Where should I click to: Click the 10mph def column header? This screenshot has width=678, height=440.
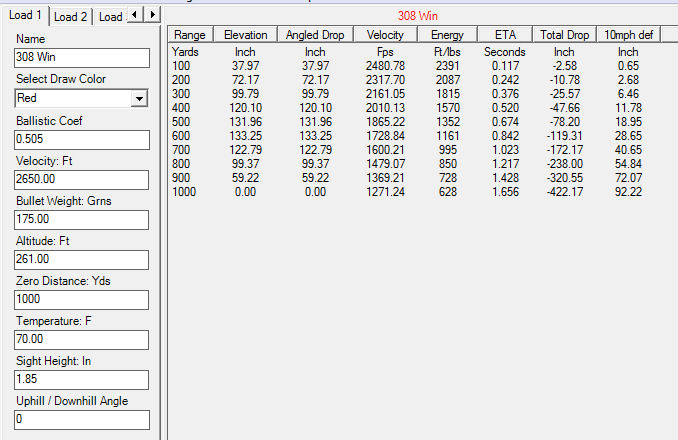[628, 35]
